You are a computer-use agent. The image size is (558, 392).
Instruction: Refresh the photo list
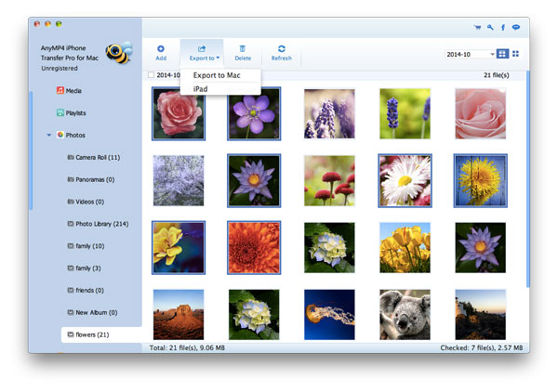point(281,51)
